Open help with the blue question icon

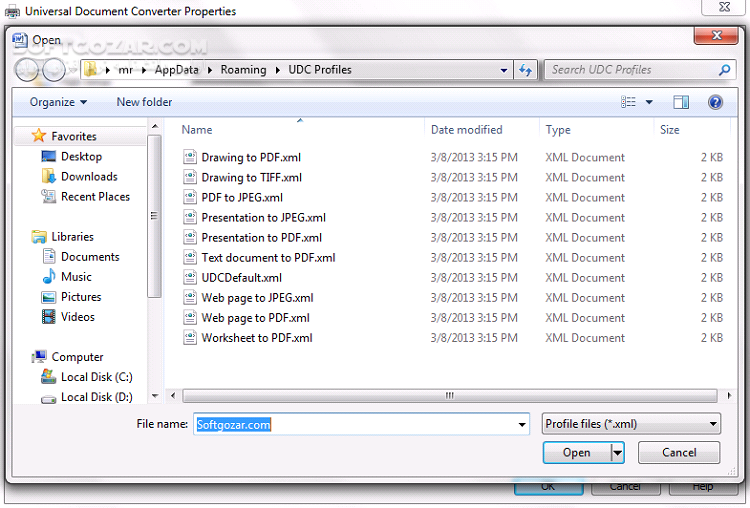click(x=715, y=102)
